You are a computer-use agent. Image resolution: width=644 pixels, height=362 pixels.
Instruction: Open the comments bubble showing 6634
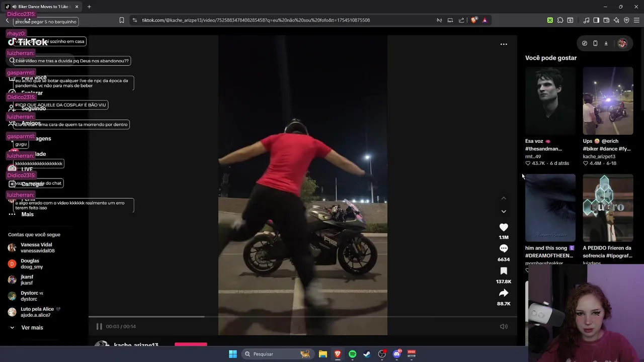504,248
